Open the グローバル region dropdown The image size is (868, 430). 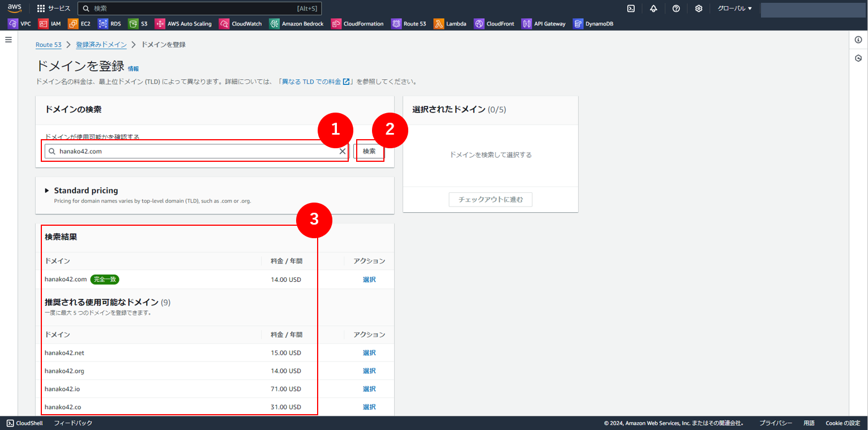coord(734,8)
